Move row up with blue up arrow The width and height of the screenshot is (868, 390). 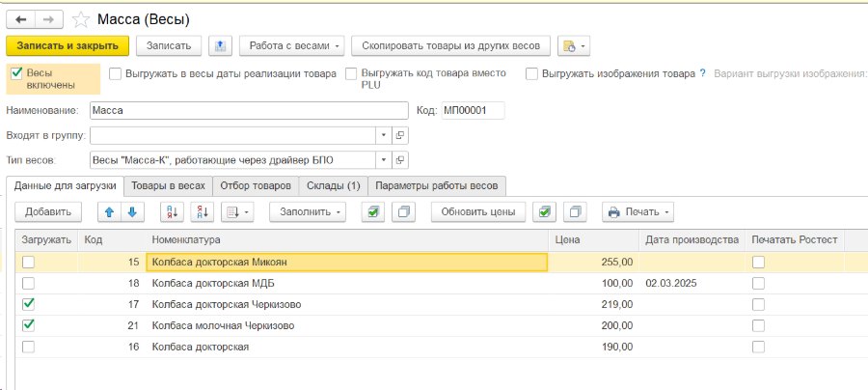coord(109,211)
